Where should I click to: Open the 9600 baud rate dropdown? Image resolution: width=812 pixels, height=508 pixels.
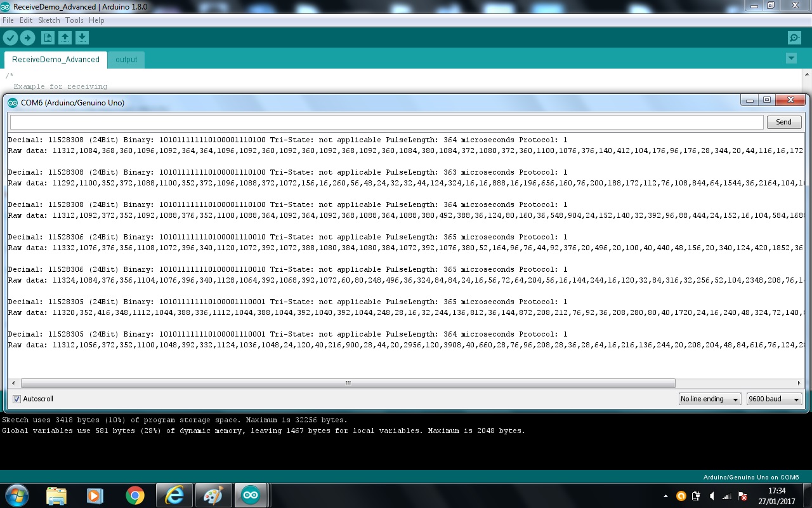coord(773,399)
